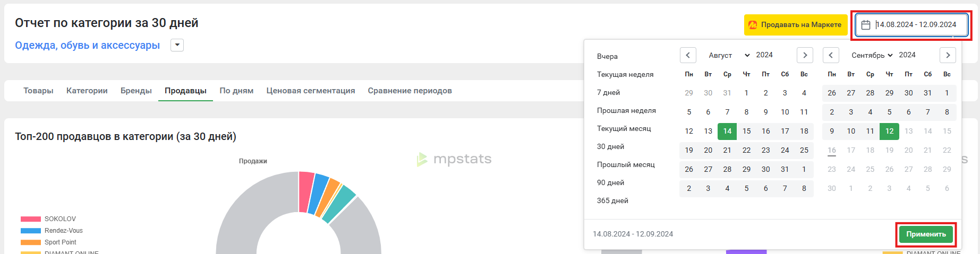Image resolution: width=980 pixels, height=254 pixels.
Task: Go to next month in August calendar
Action: (x=805, y=55)
